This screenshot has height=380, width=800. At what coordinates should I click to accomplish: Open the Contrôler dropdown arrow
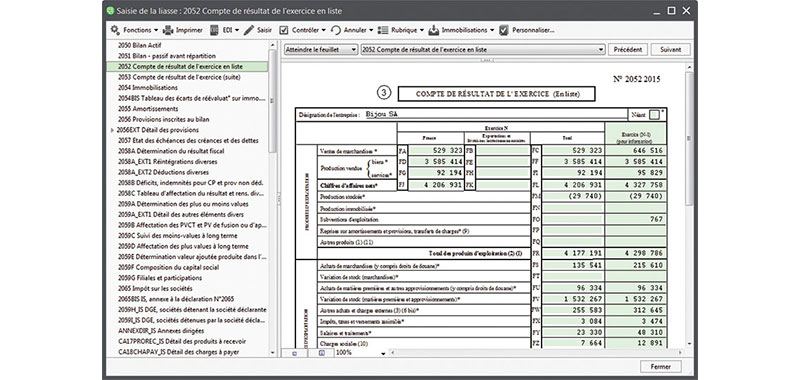[x=324, y=31]
